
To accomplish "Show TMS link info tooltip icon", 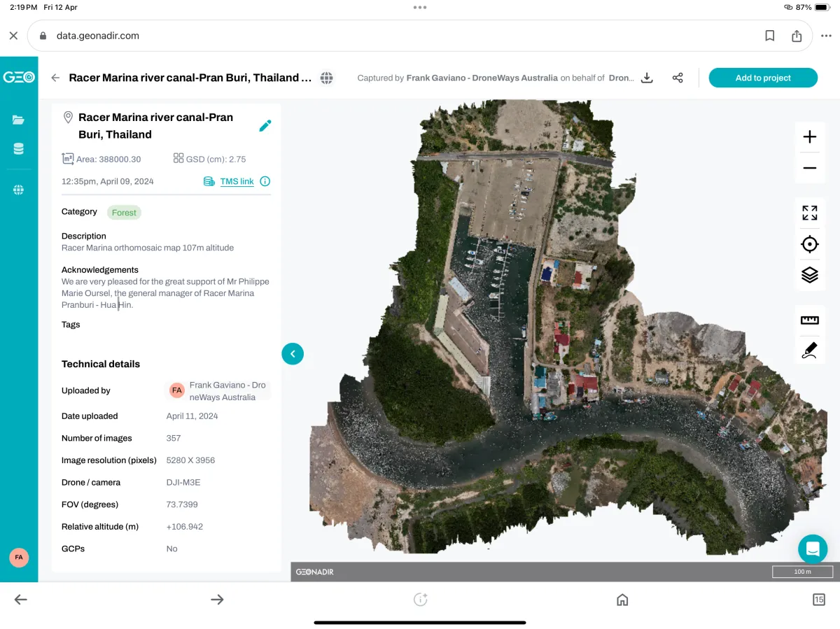I will point(265,181).
